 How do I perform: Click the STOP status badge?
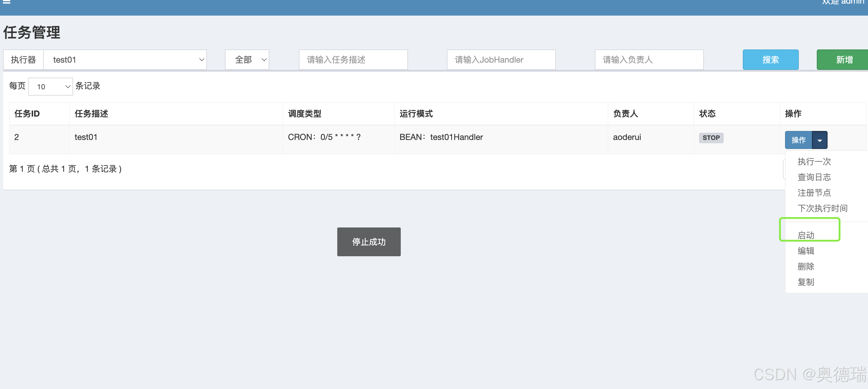pos(711,138)
